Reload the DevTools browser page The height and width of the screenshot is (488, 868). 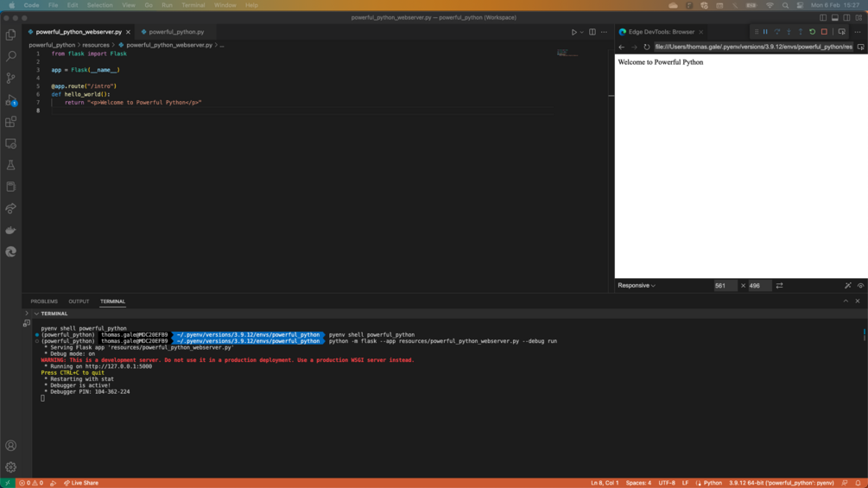[647, 47]
